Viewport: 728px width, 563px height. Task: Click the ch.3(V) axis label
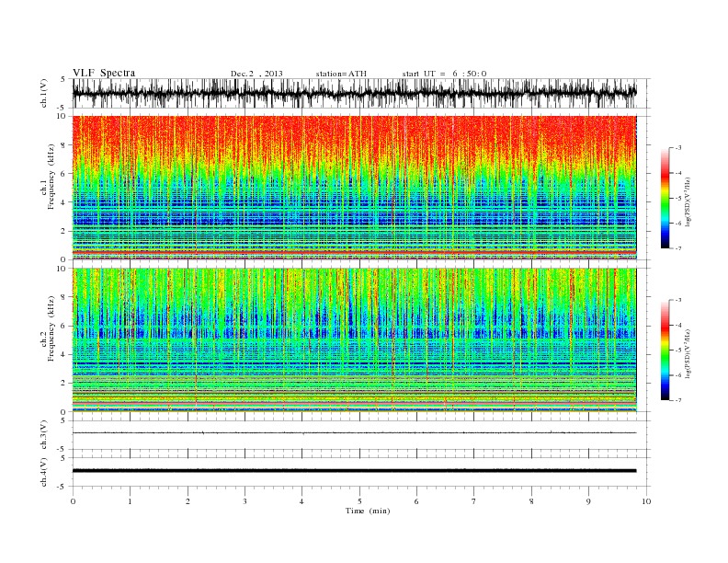(x=44, y=435)
